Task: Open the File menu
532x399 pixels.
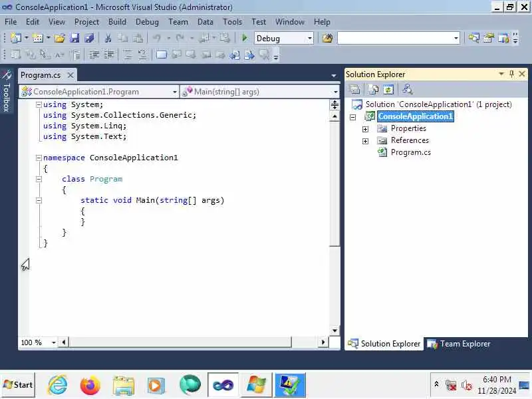Action: [11, 22]
